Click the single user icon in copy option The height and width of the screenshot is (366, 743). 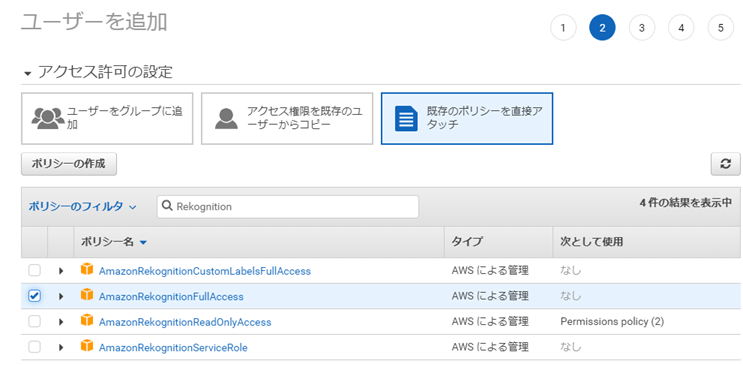pyautogui.click(x=227, y=119)
